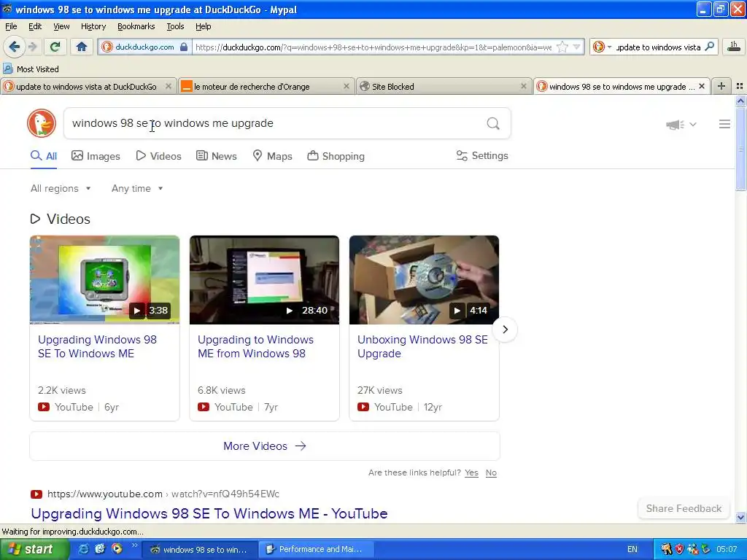
Task: Play the 4:14 unboxing video thumbnail
Action: point(424,280)
